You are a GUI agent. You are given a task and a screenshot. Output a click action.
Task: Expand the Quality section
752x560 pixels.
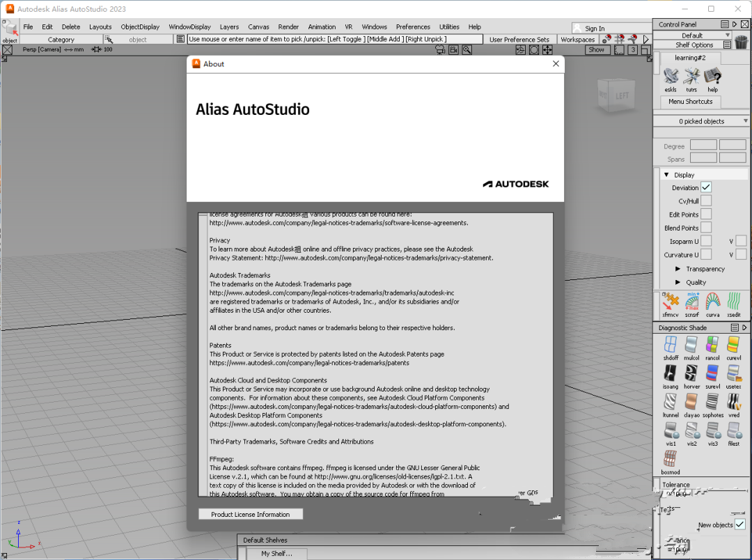coord(677,282)
